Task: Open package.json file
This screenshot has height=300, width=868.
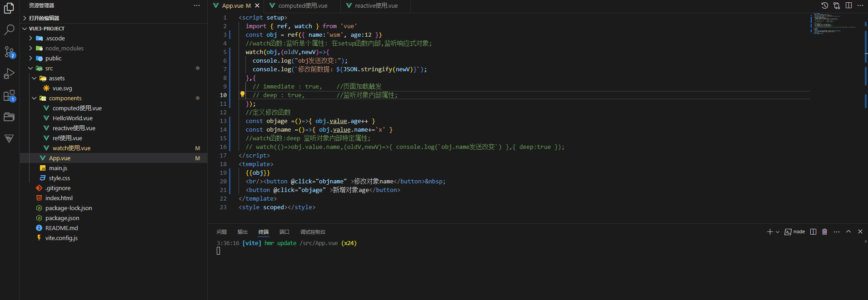Action: 114,218
